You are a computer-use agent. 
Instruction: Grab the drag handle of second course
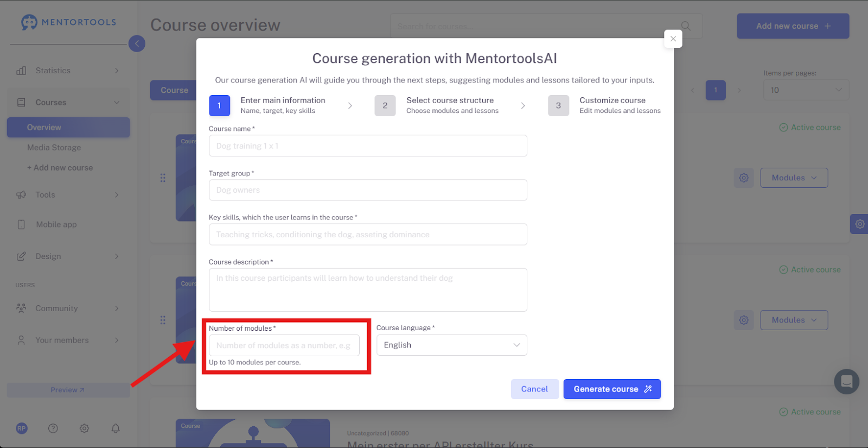coord(163,320)
